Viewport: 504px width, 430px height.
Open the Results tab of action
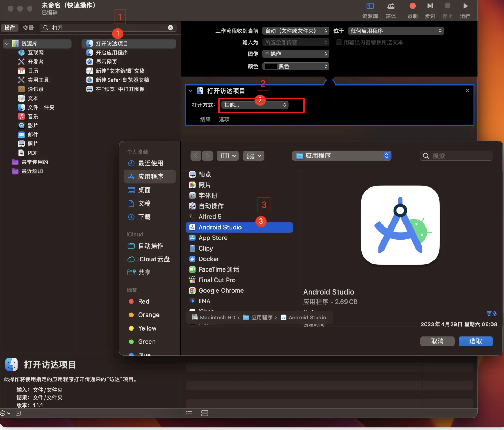[205, 119]
